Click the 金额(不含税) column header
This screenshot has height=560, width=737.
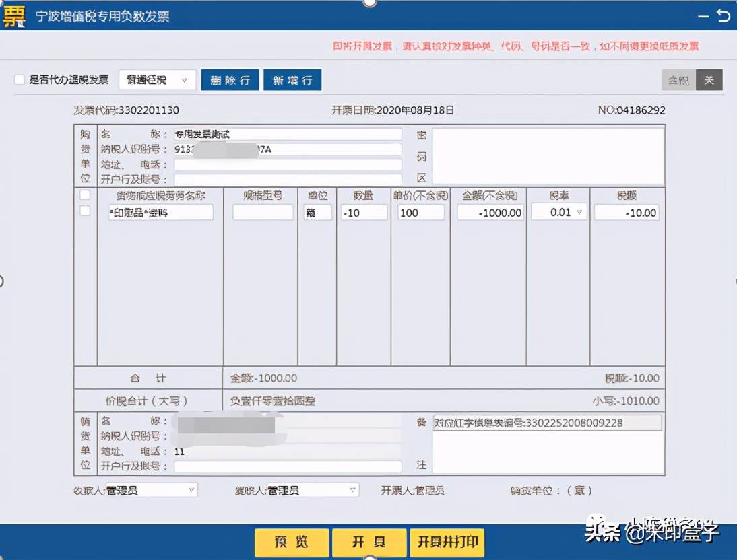pos(490,195)
